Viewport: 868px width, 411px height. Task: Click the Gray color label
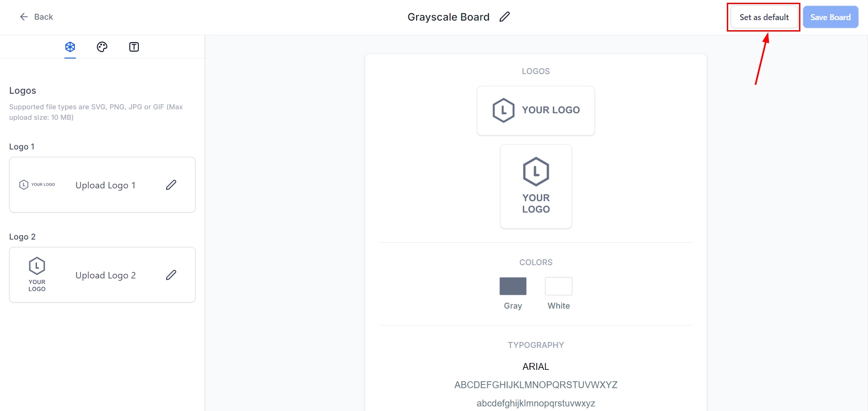tap(513, 306)
